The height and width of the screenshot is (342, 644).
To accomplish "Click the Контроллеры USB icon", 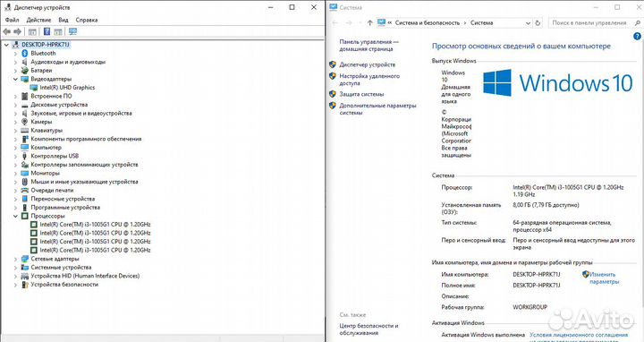I will [x=25, y=156].
